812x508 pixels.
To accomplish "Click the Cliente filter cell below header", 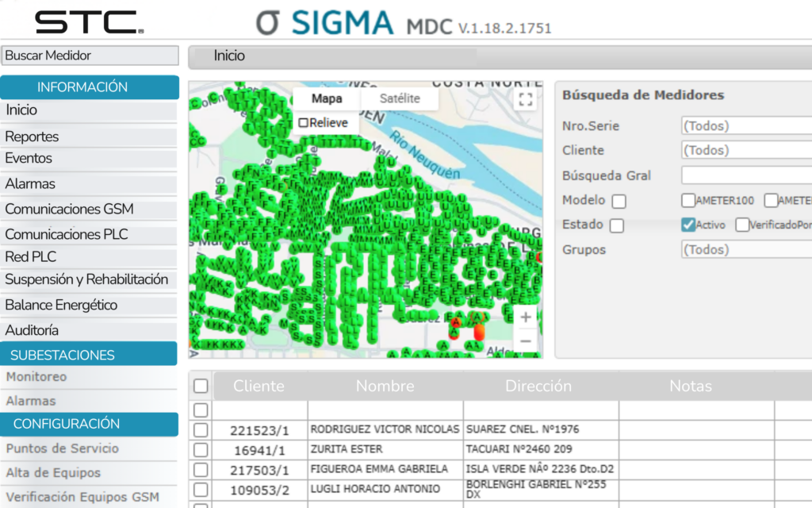I will coord(260,410).
